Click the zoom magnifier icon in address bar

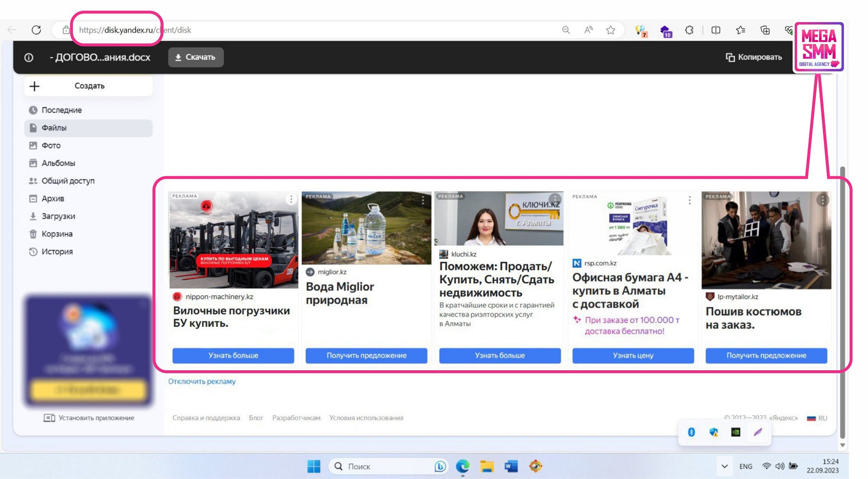click(x=566, y=30)
